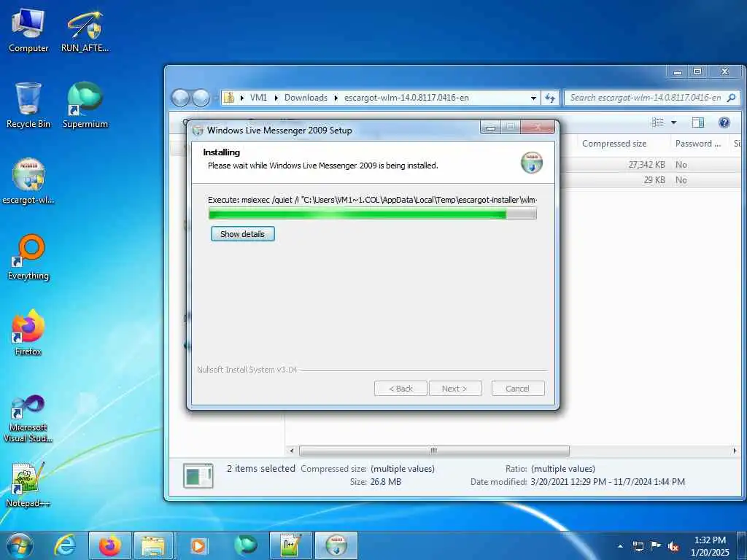Click the installer header globe icon
Image resolution: width=747 pixels, height=560 pixels.
coord(532,163)
